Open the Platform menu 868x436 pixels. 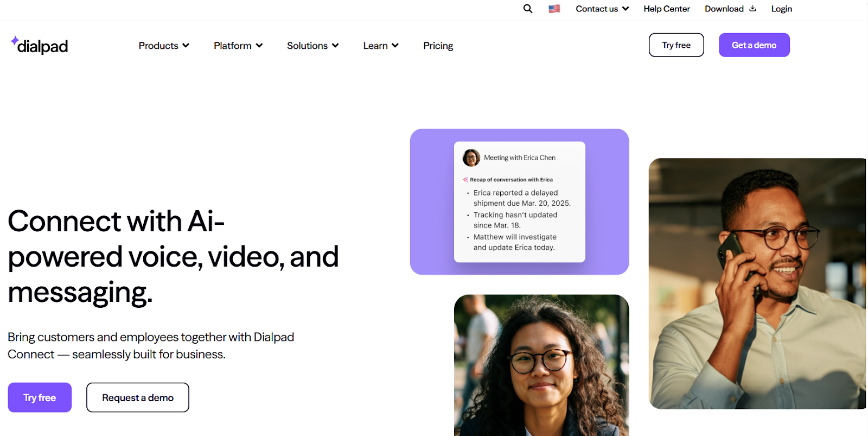[238, 46]
